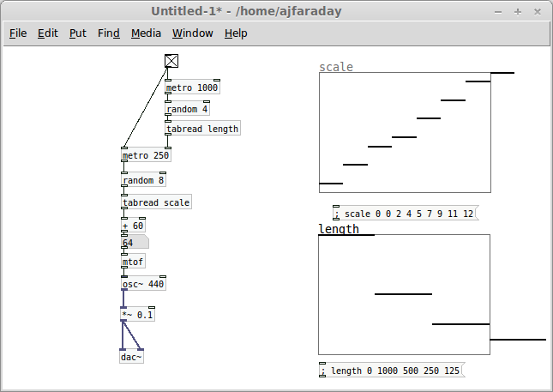553x392 pixels.
Task: Maximize the Untitled-1 window
Action: click(518, 12)
